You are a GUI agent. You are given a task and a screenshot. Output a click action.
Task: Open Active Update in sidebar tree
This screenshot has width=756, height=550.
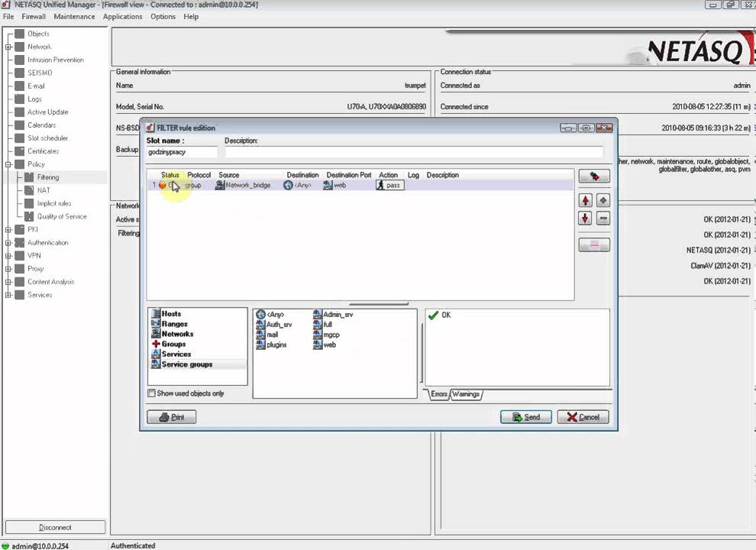(x=48, y=112)
